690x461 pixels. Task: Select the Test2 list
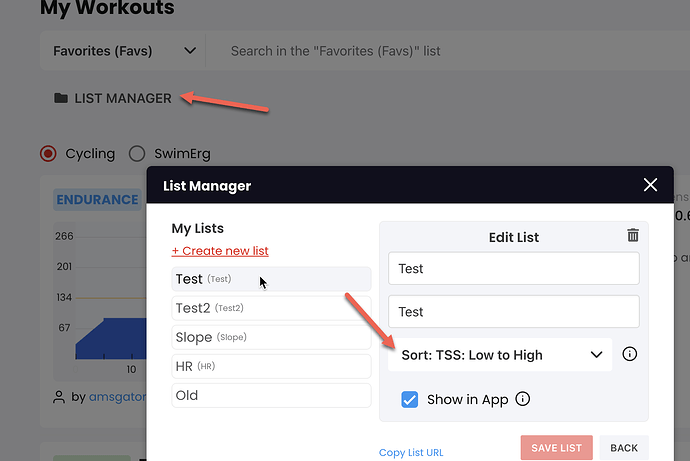pos(271,308)
